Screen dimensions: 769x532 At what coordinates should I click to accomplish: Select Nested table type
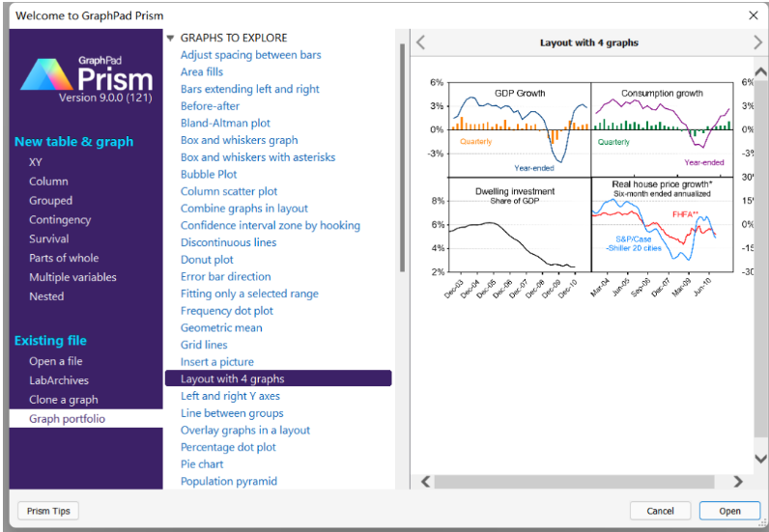(x=46, y=296)
